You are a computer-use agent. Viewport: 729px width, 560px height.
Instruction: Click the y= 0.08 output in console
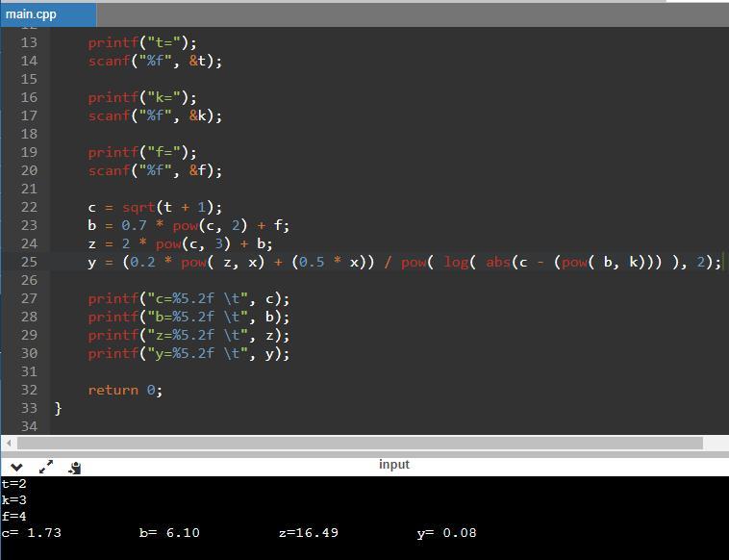(x=446, y=533)
